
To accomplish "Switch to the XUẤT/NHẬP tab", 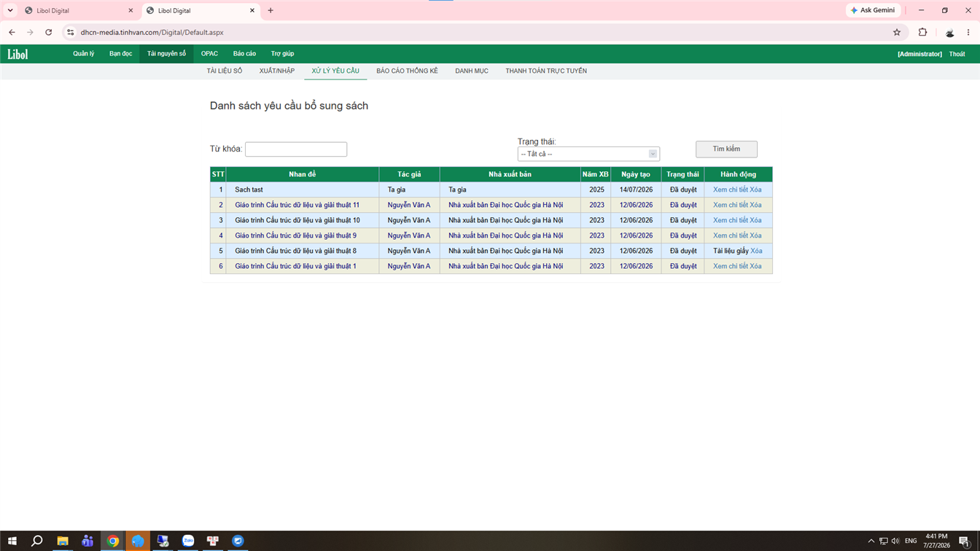I will click(x=277, y=71).
